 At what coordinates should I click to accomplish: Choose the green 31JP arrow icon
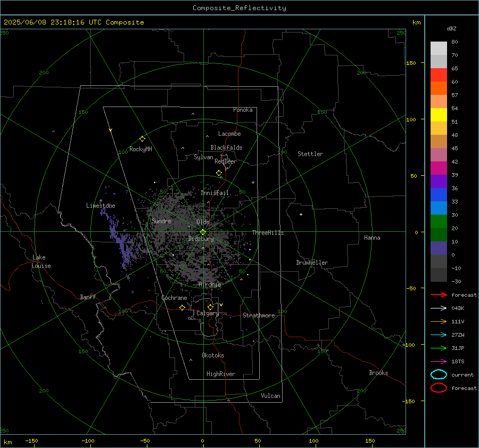point(439,348)
